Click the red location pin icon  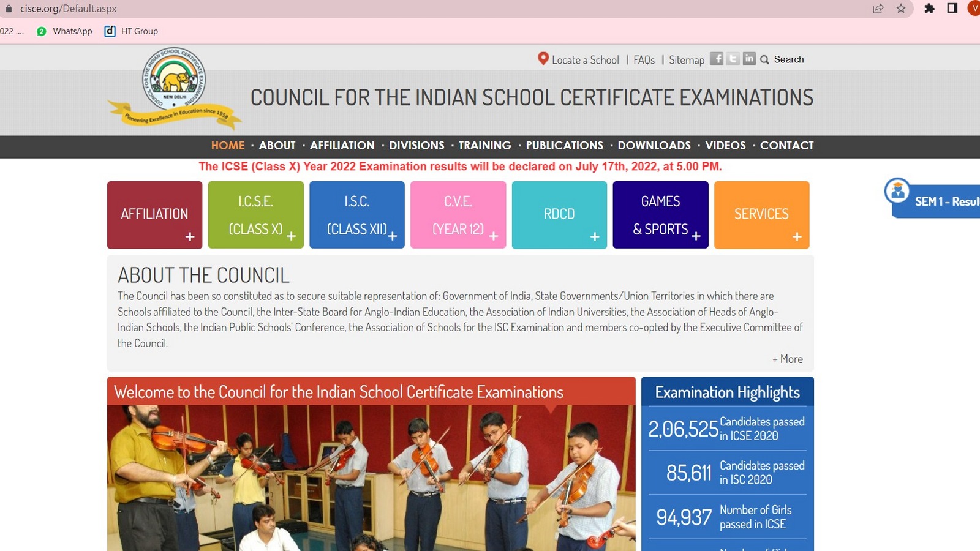(543, 59)
